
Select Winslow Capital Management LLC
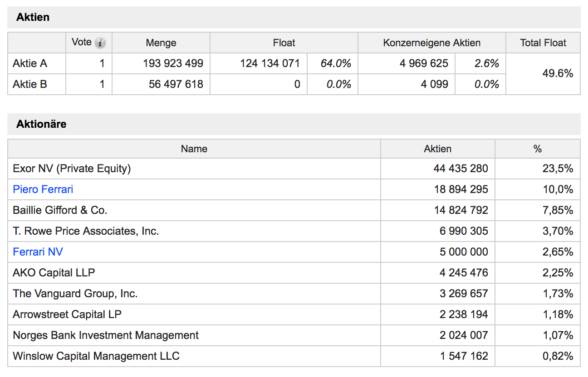pos(96,356)
